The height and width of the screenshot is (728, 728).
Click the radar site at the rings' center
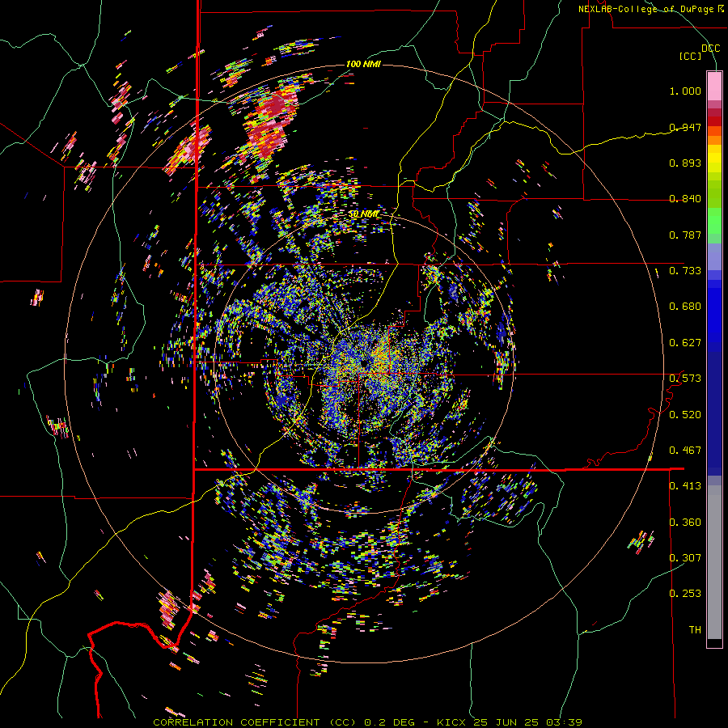click(365, 362)
